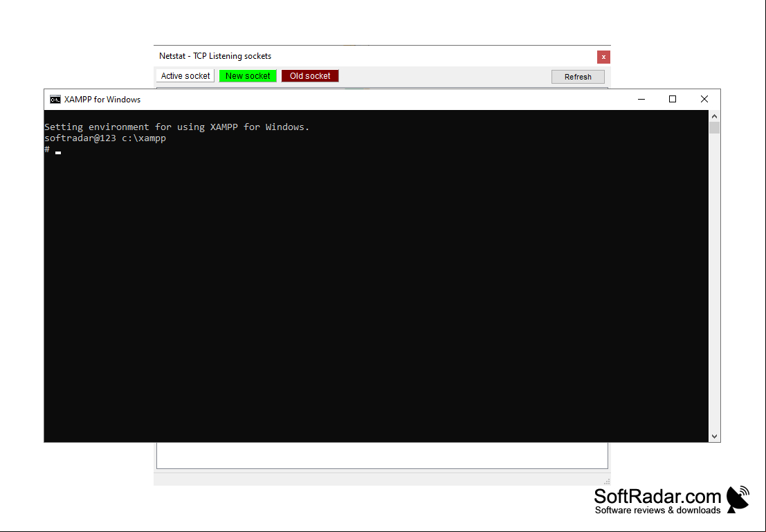Click the Netstat window title text
This screenshot has width=766, height=532.
(215, 56)
